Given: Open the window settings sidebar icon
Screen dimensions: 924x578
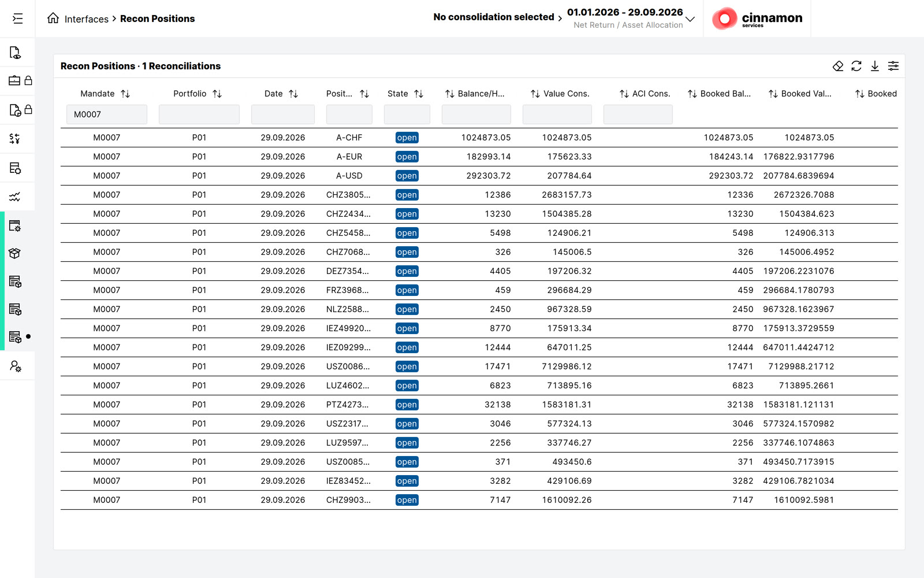Looking at the screenshot, I should [x=15, y=225].
